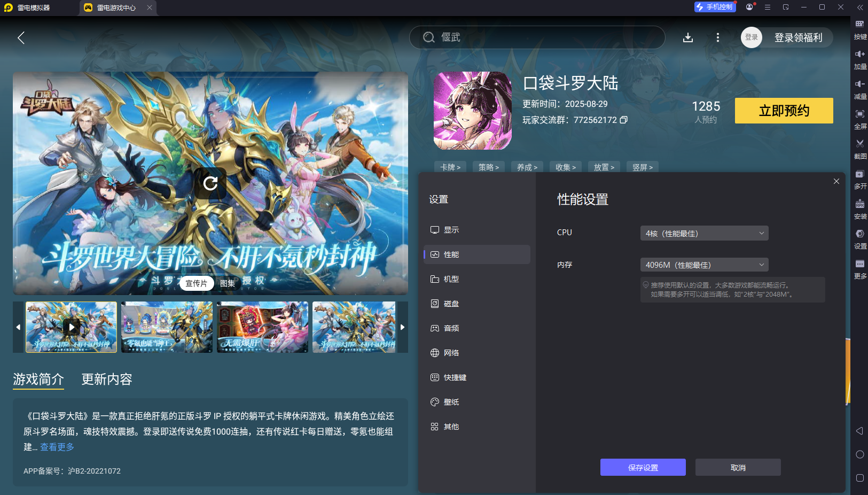Open the account icon in title bar
Screen dimensions: 868x495
tap(749, 7)
